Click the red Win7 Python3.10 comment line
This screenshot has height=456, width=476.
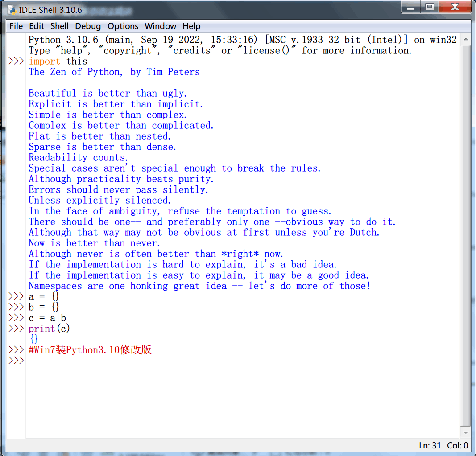(x=90, y=350)
